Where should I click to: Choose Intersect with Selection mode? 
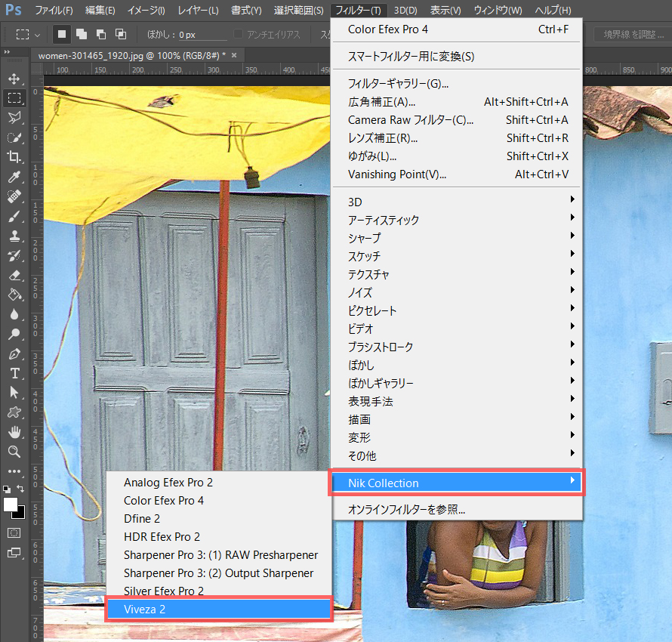121,34
